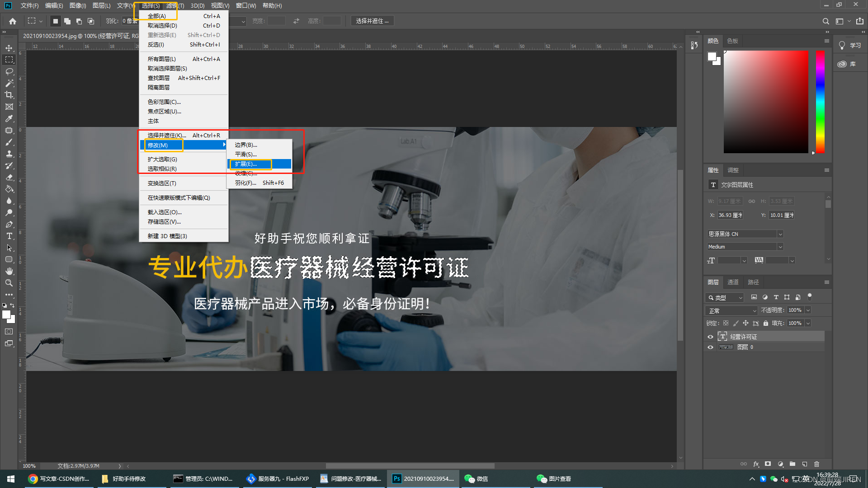Select the Zoom tool in toolbar
The width and height of the screenshot is (868, 488).
pyautogui.click(x=9, y=283)
